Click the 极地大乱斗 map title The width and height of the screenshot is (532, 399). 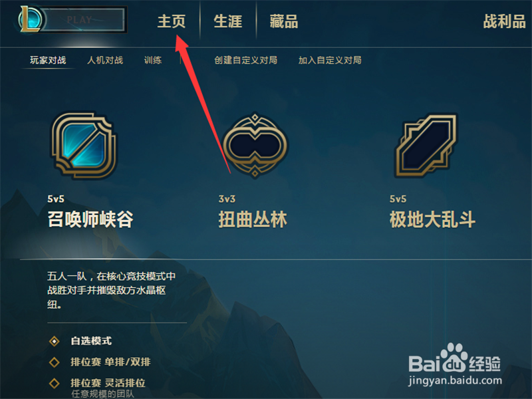(432, 219)
